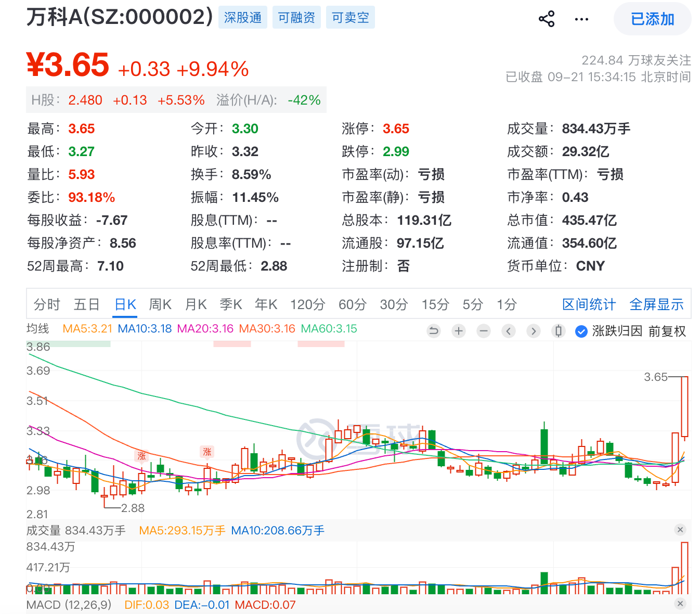Click the 市净率 0.43 value
Screen dimensions: 700x614
pyautogui.click(x=575, y=197)
